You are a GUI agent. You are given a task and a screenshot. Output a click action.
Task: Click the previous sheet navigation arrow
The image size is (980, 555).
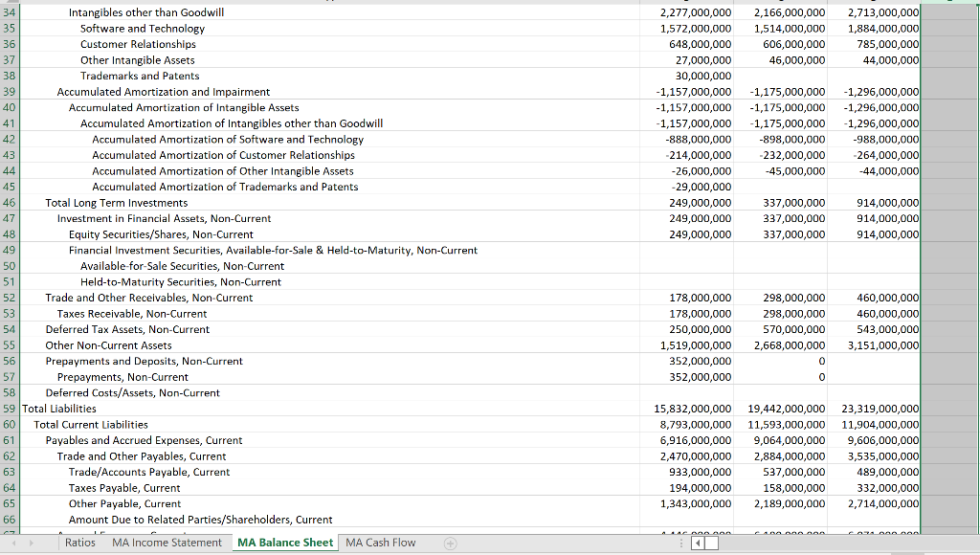[11, 543]
